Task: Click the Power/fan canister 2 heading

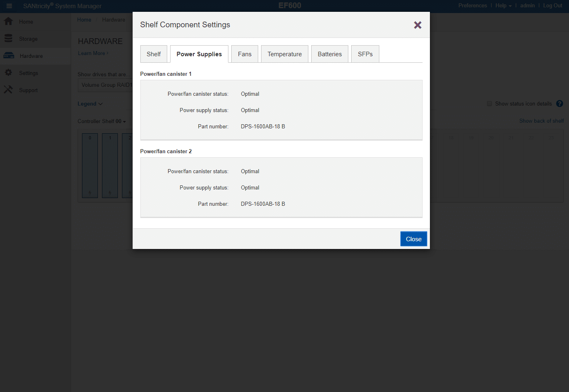Action: click(166, 151)
